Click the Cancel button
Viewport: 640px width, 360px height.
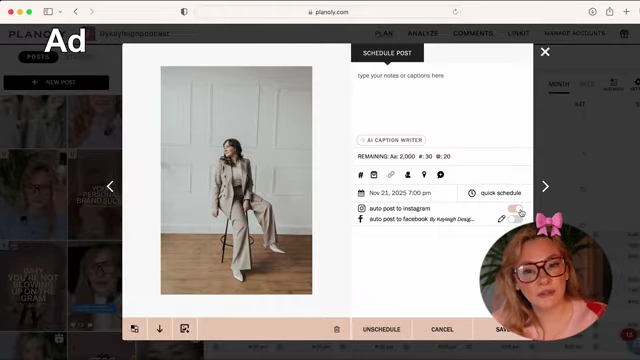click(442, 329)
